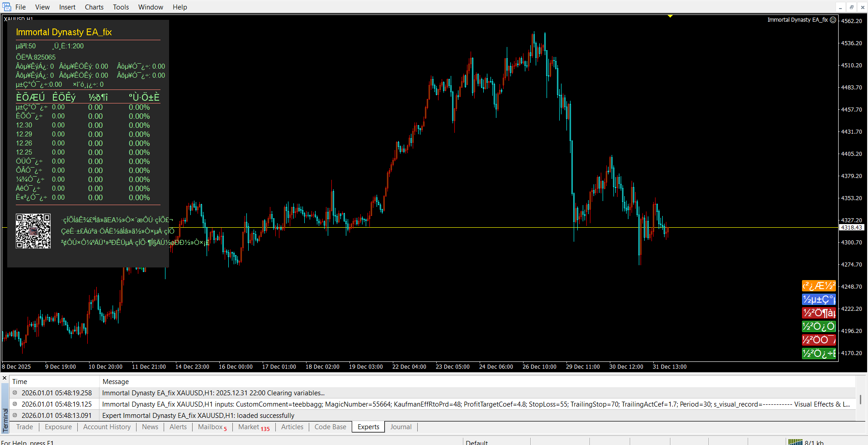Switch to the Trade tab
This screenshot has height=445, width=868.
tap(24, 427)
